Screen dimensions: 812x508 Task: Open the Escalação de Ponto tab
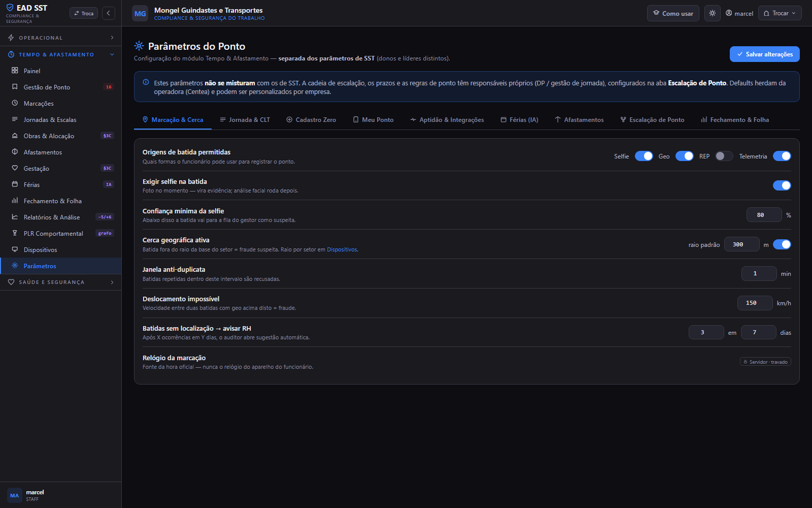click(x=652, y=120)
